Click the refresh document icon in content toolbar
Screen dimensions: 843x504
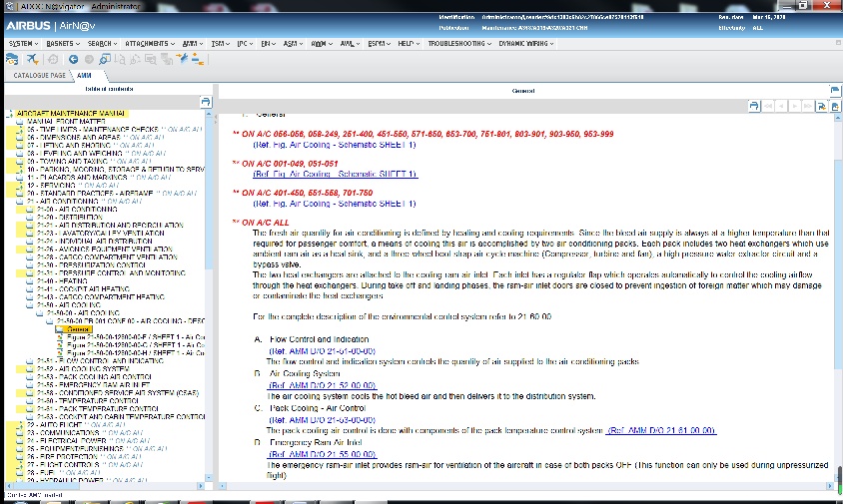click(x=821, y=107)
